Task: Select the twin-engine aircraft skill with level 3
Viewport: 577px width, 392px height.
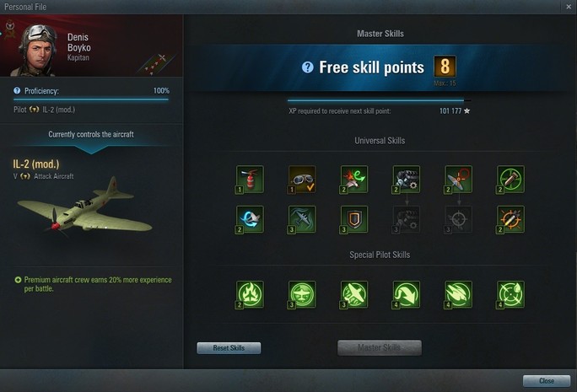Action: click(302, 219)
